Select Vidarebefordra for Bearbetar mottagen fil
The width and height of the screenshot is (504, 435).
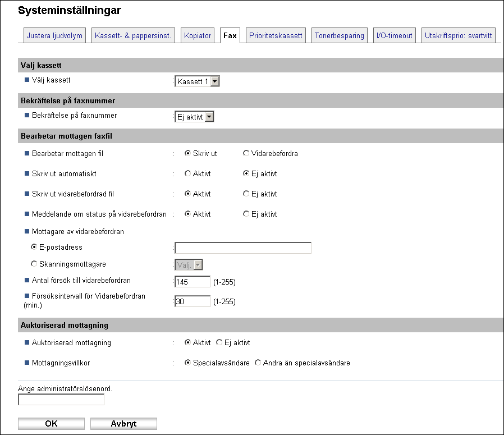point(246,153)
